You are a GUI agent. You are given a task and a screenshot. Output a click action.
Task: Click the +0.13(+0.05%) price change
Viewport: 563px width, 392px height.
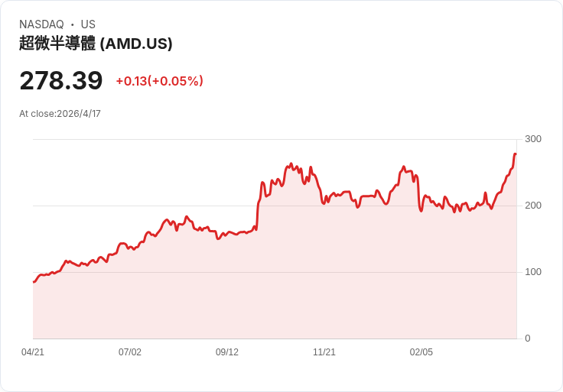tap(159, 81)
